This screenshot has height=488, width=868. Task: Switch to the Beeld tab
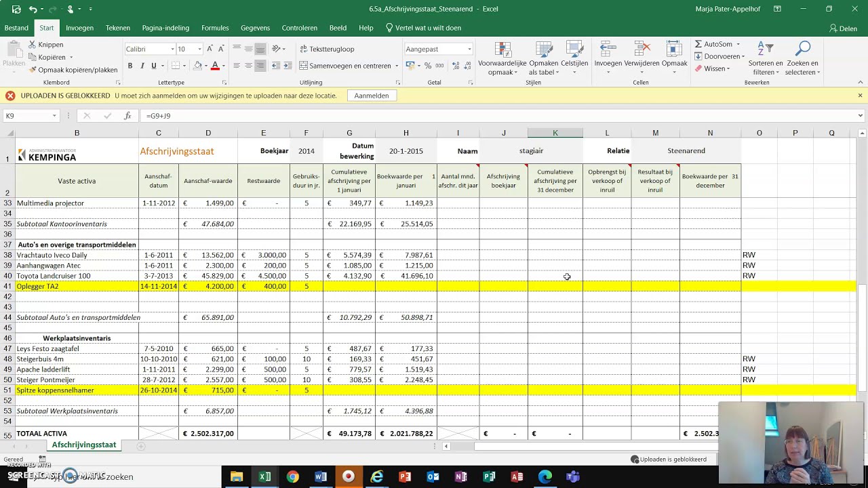pyautogui.click(x=338, y=28)
